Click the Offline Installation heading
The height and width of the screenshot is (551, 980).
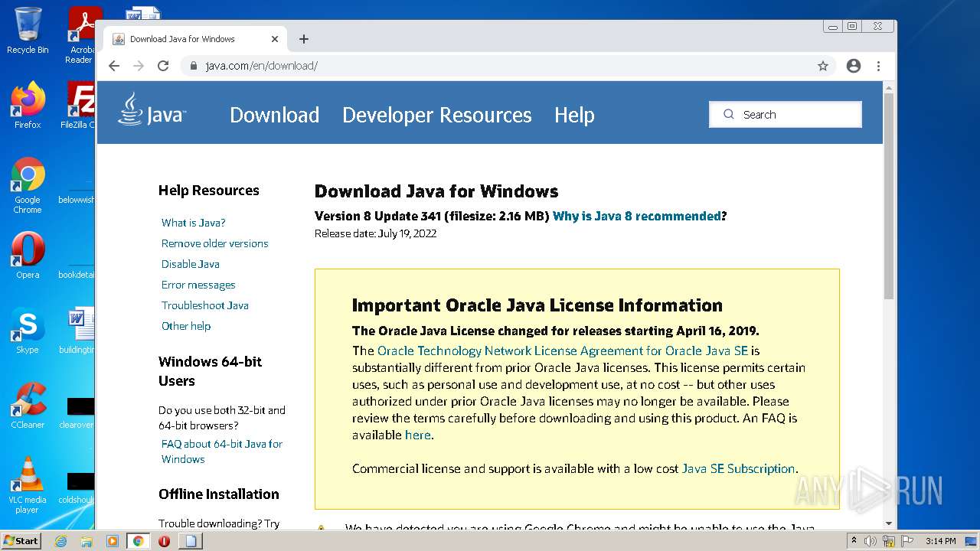218,494
